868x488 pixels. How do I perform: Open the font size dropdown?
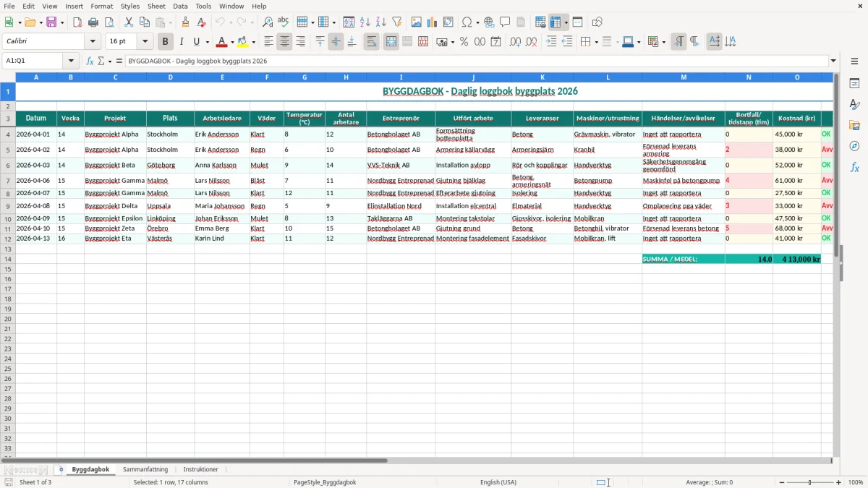tap(145, 42)
